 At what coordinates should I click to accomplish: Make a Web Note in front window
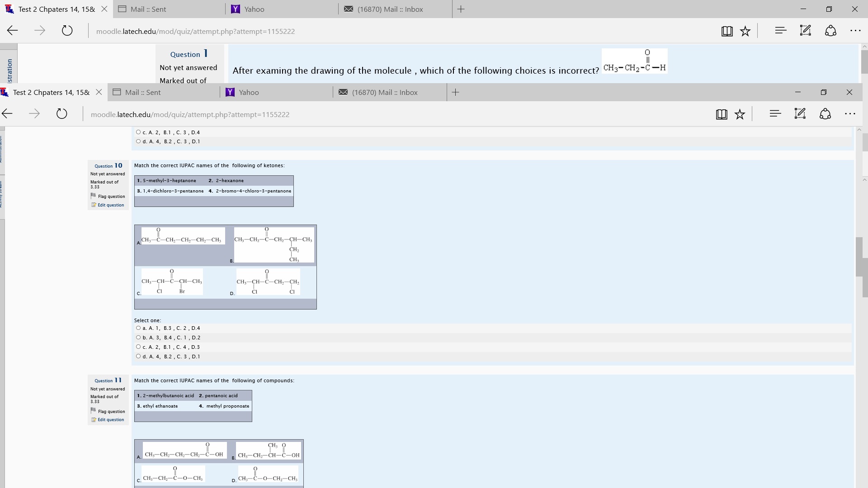800,114
